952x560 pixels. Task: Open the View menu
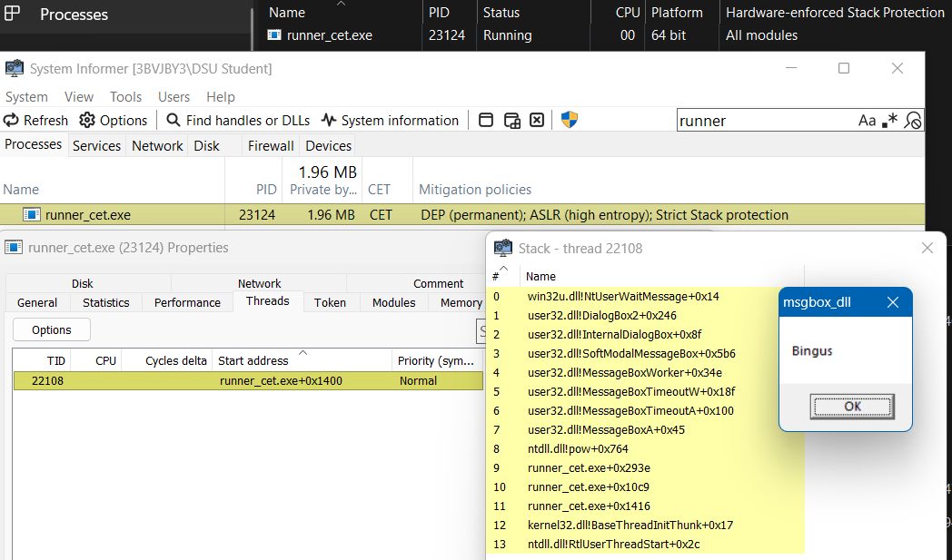(79, 97)
